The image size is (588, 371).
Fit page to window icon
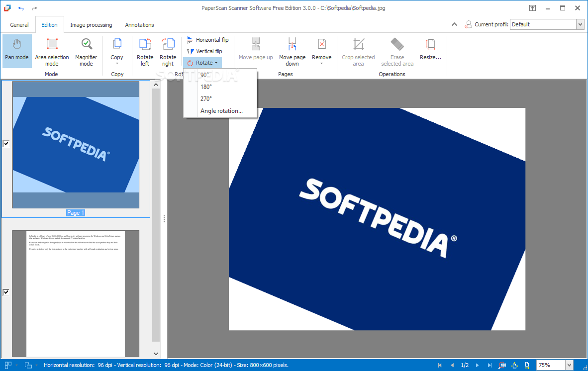tap(514, 365)
